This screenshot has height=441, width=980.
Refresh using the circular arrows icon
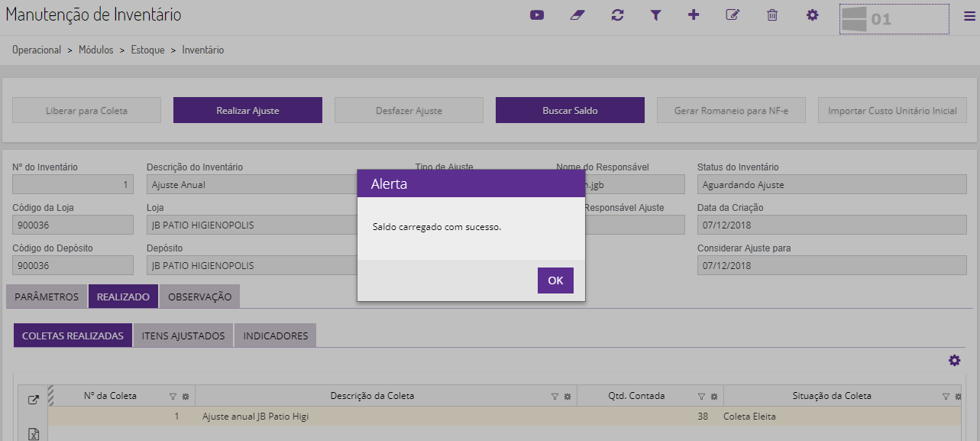617,15
